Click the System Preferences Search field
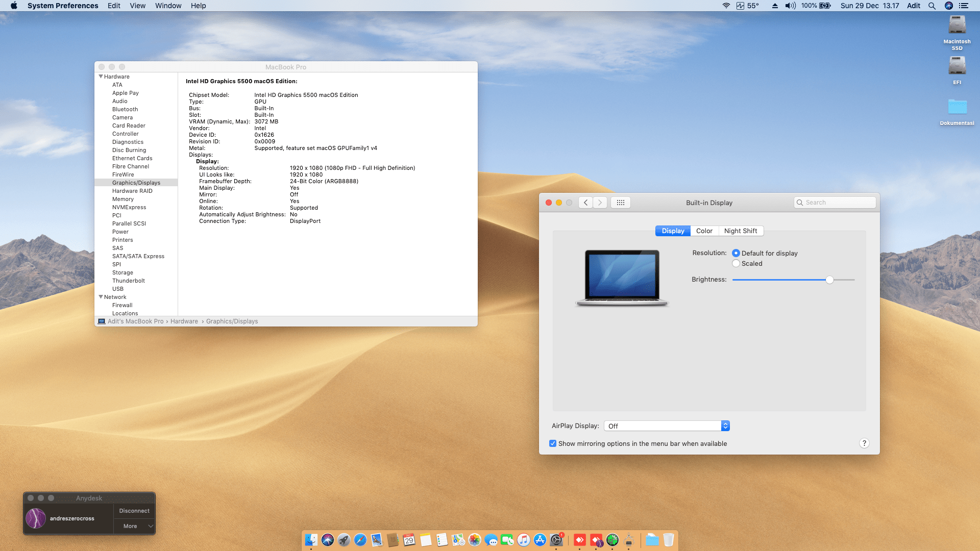980x551 pixels. pyautogui.click(x=835, y=203)
